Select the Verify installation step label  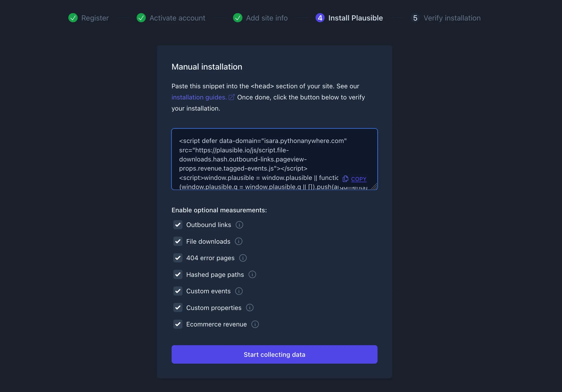452,18
